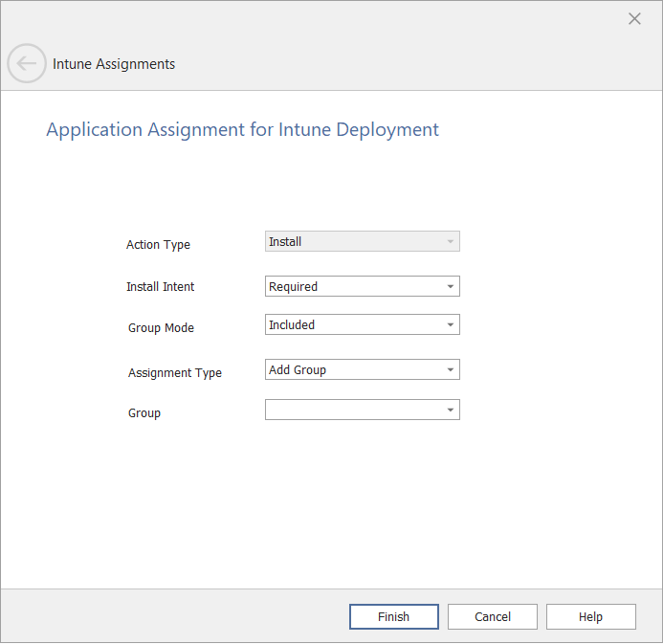Screen dimensions: 663x644
Task: Expand the Install Intent dropdown arrow
Action: click(450, 287)
